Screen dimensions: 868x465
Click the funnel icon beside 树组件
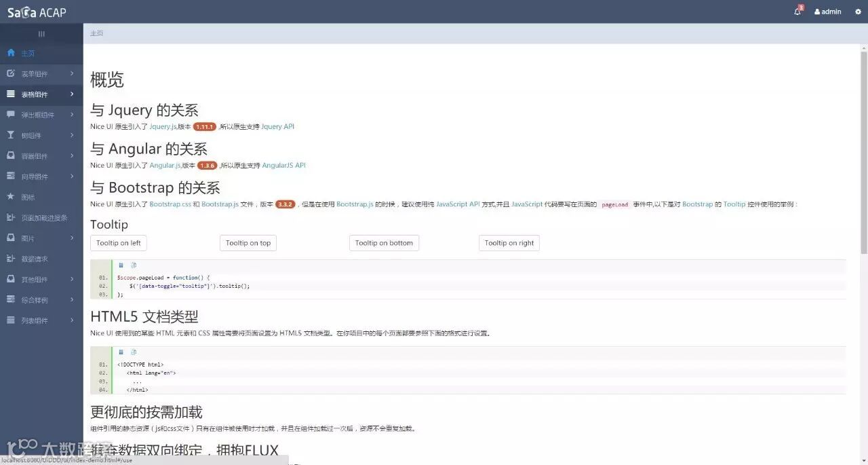(x=11, y=135)
